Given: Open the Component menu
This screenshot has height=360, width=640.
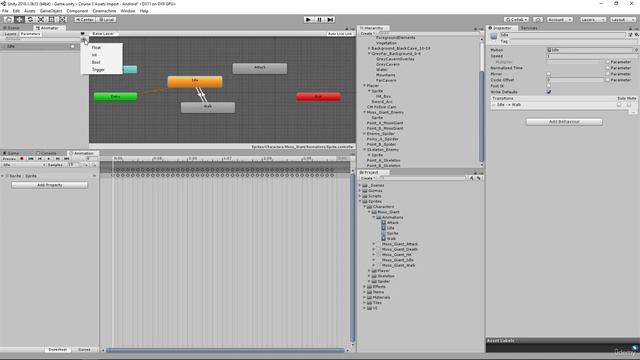Looking at the screenshot, I should pyautogui.click(x=77, y=11).
